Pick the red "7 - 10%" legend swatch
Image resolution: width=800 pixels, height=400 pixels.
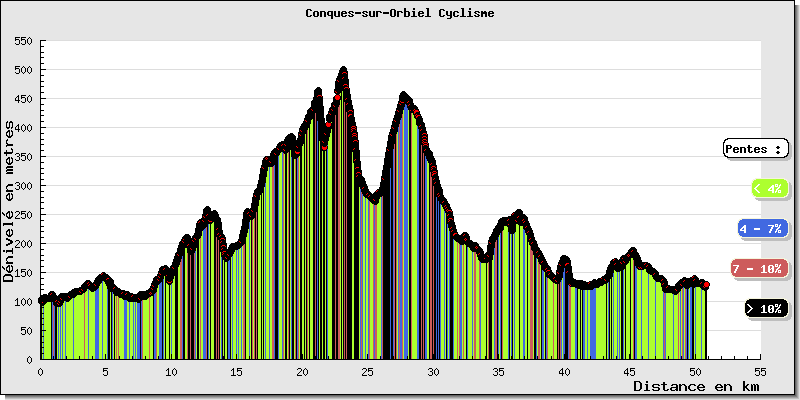coord(760,269)
